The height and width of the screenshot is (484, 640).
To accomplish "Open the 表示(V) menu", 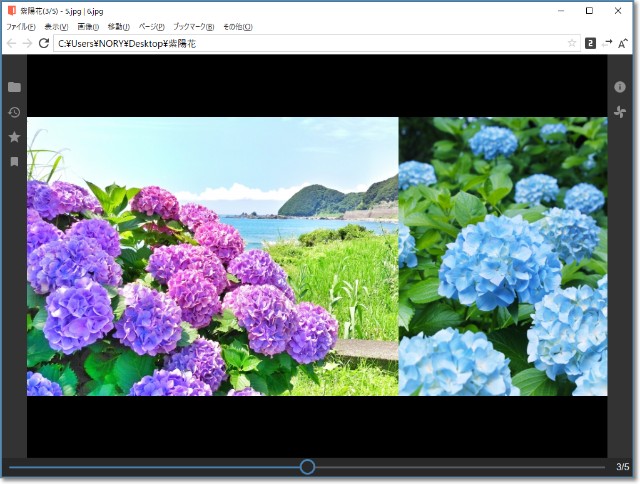I will click(56, 27).
